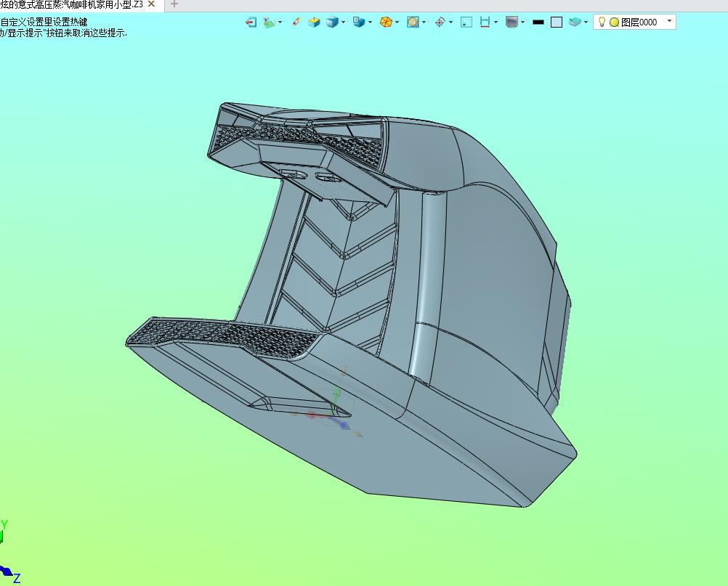This screenshot has width=728, height=586.
Task: Toggle the yellow circle layer indicator
Action: pyautogui.click(x=614, y=23)
